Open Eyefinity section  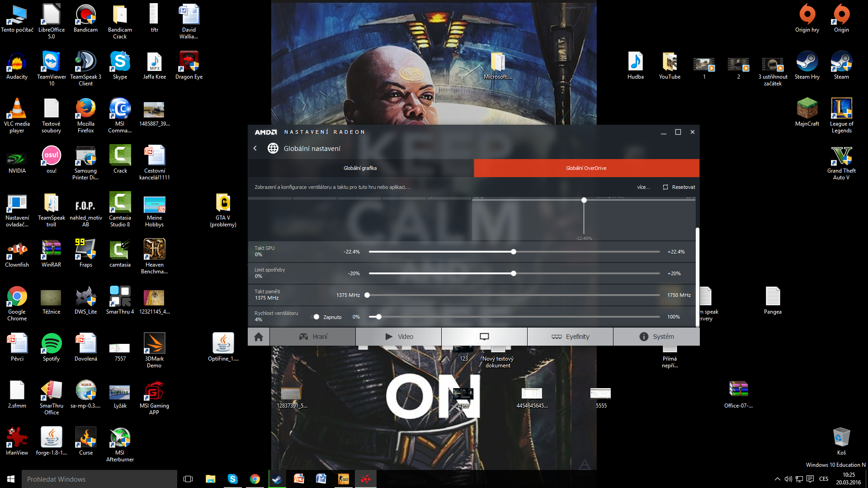click(x=570, y=337)
